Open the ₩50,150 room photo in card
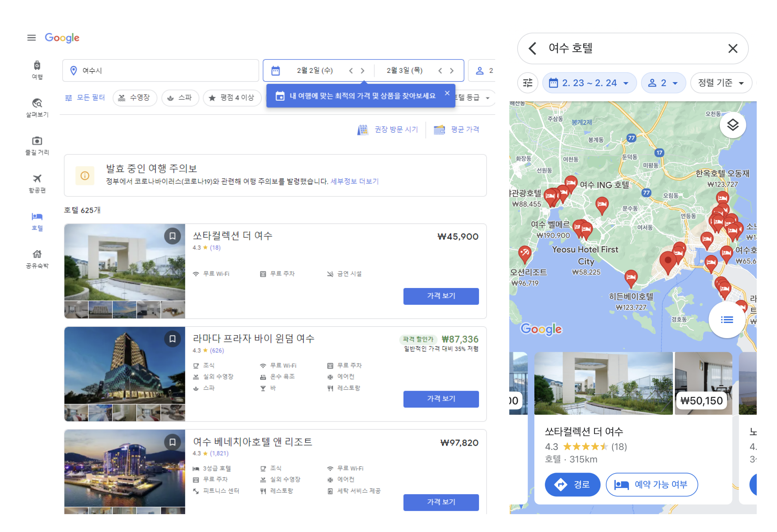 click(x=703, y=383)
